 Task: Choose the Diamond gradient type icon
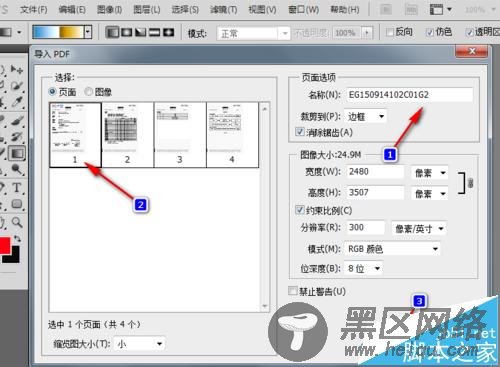pyautogui.click(x=168, y=32)
